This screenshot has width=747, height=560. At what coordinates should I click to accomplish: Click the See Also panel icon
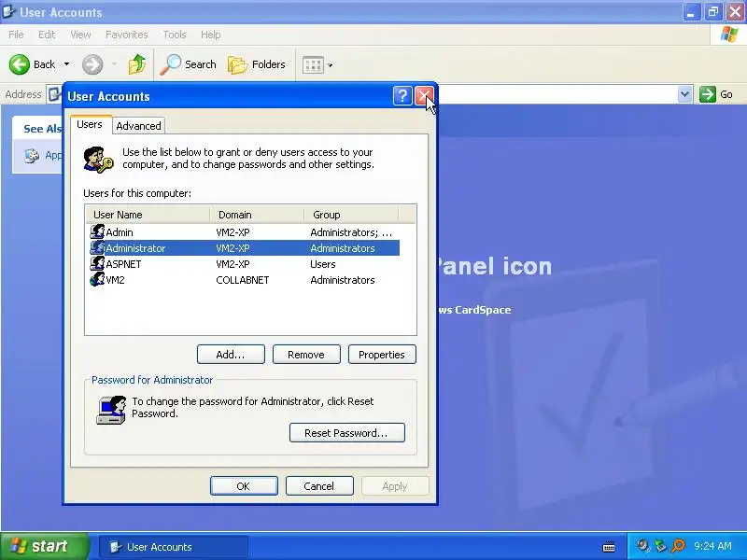[x=32, y=155]
